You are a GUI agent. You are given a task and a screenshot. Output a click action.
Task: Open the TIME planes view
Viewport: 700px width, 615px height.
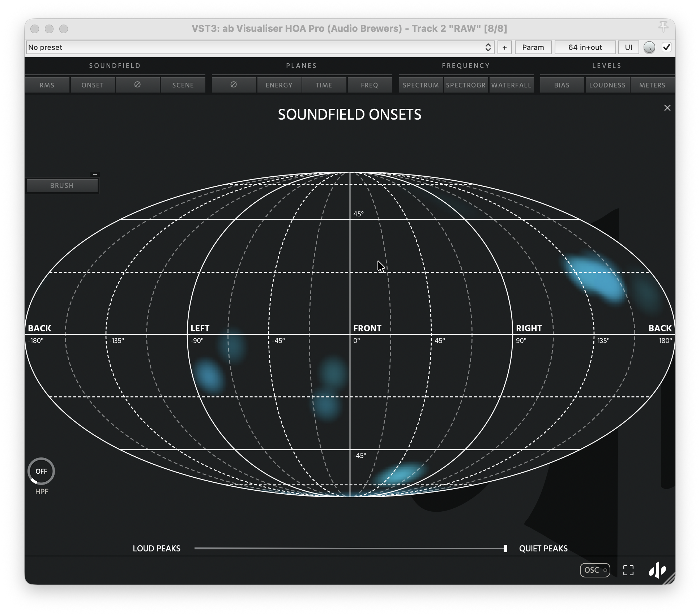[x=324, y=85]
